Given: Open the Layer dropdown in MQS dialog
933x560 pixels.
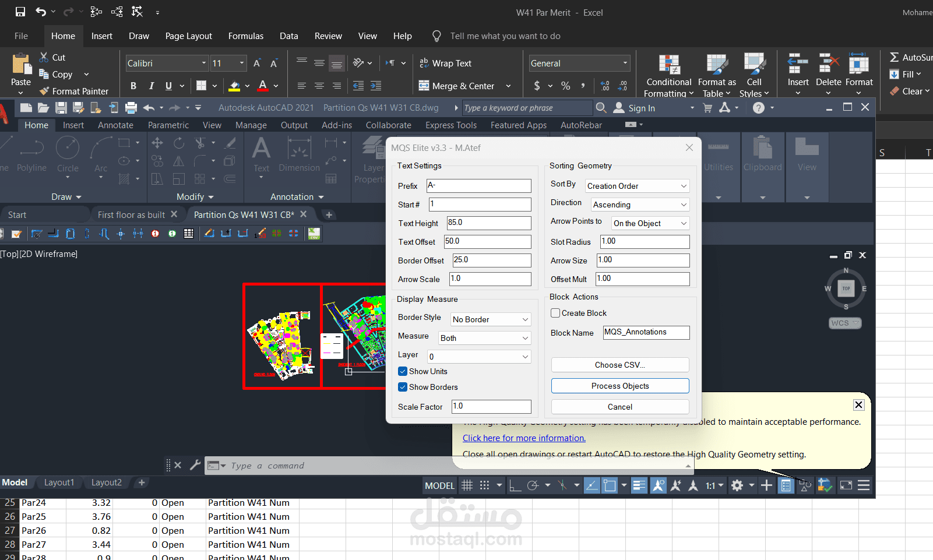Looking at the screenshot, I should 479,357.
